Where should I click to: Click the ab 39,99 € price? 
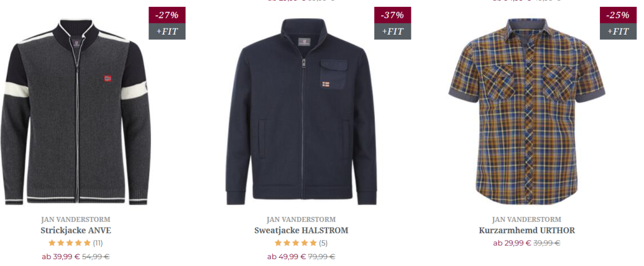click(61, 257)
